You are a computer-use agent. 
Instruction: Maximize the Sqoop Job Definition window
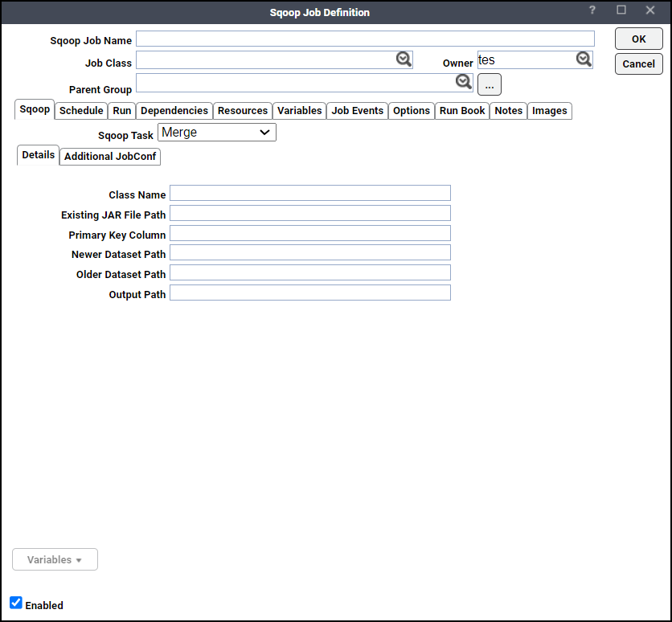click(x=621, y=10)
